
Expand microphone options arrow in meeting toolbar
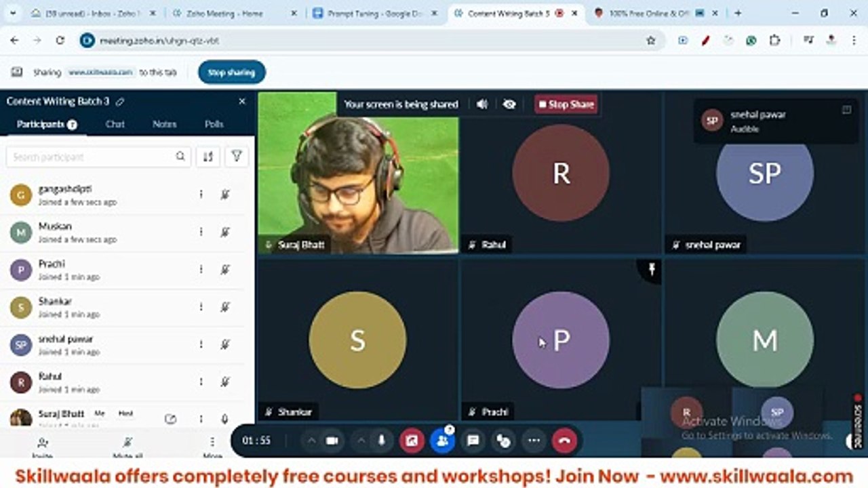(361, 441)
